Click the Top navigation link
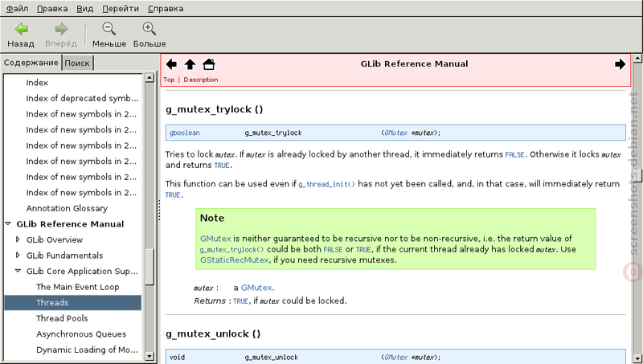Viewport: 643px width, 364px height. [x=169, y=80]
